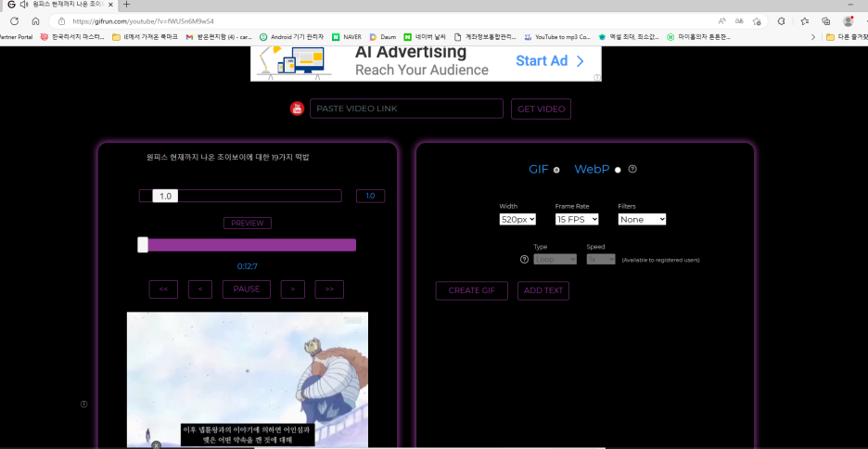The width and height of the screenshot is (868, 449).
Task: Click the info icon left of video
Action: (x=84, y=404)
